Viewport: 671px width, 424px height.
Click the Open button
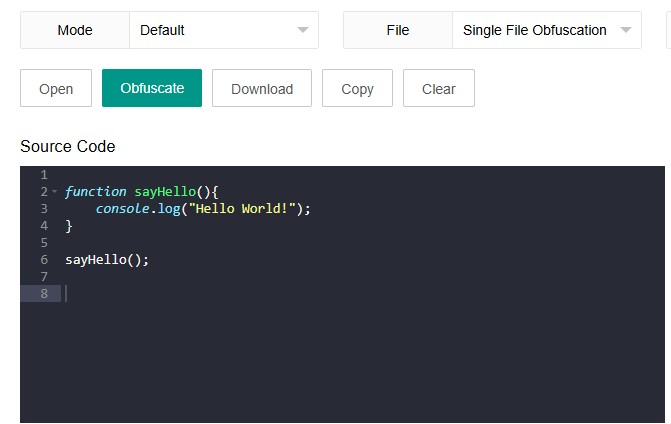click(x=56, y=88)
